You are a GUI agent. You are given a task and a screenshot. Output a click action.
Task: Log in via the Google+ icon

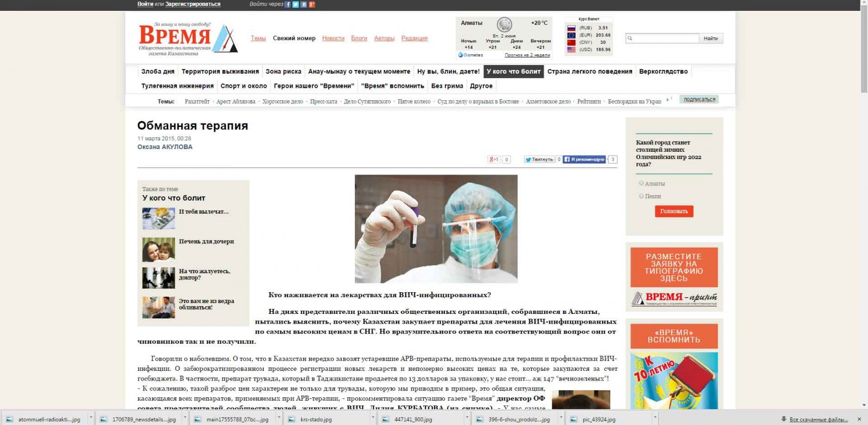pyautogui.click(x=312, y=4)
